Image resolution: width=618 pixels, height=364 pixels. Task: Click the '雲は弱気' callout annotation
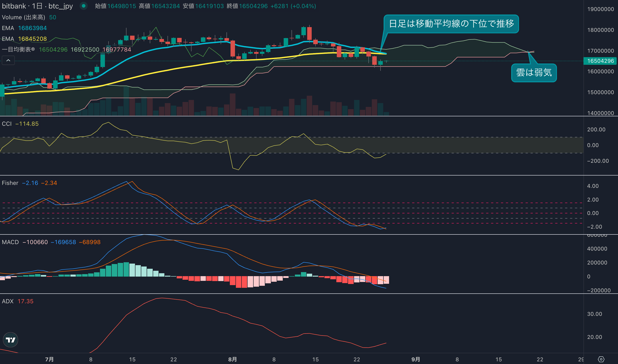point(534,73)
